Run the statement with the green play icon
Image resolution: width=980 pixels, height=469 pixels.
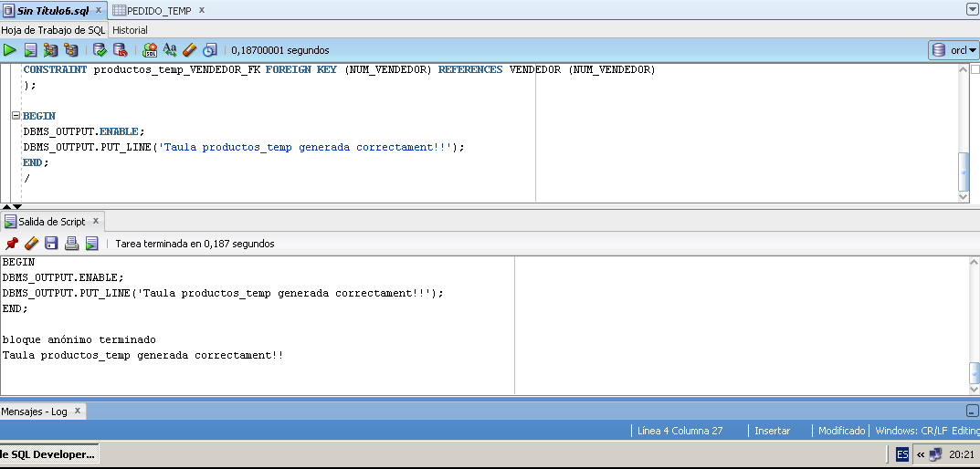tap(9, 50)
